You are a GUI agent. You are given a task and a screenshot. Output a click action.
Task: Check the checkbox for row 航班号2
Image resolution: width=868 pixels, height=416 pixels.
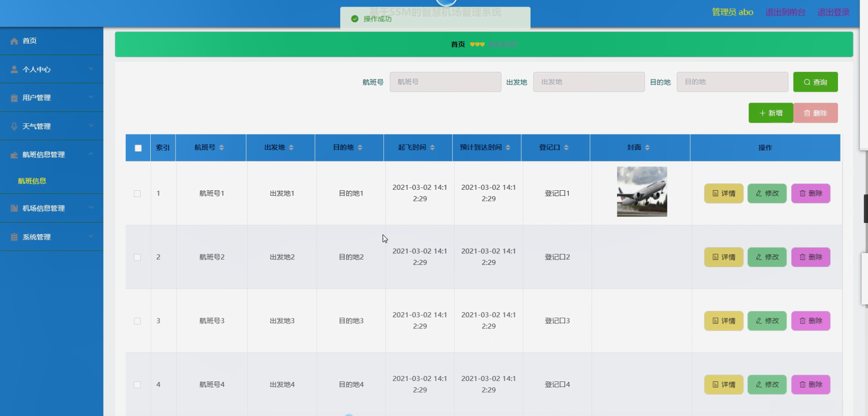point(137,258)
